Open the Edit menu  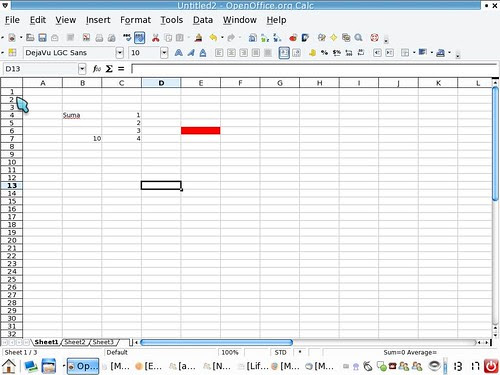point(38,20)
